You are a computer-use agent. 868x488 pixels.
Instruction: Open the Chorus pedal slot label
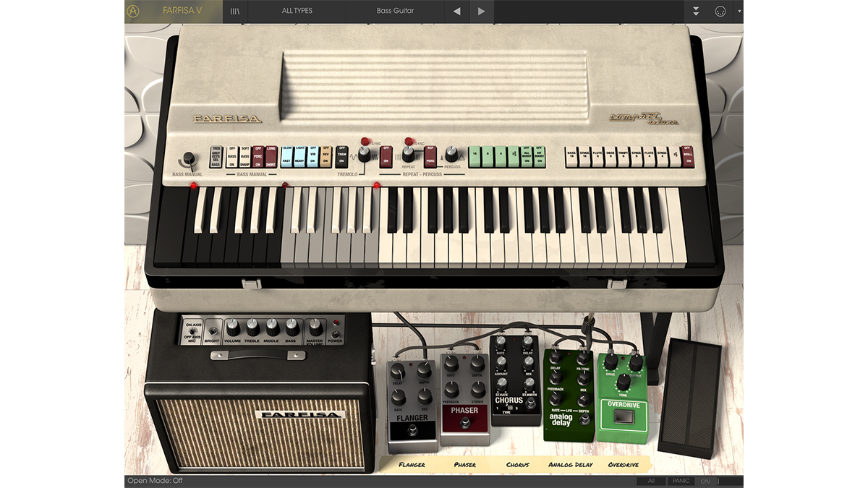coord(518,464)
